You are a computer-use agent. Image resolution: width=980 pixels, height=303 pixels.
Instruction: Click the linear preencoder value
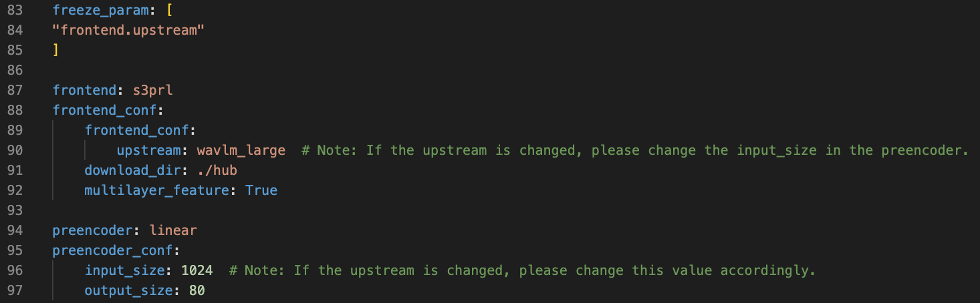pyautogui.click(x=173, y=230)
